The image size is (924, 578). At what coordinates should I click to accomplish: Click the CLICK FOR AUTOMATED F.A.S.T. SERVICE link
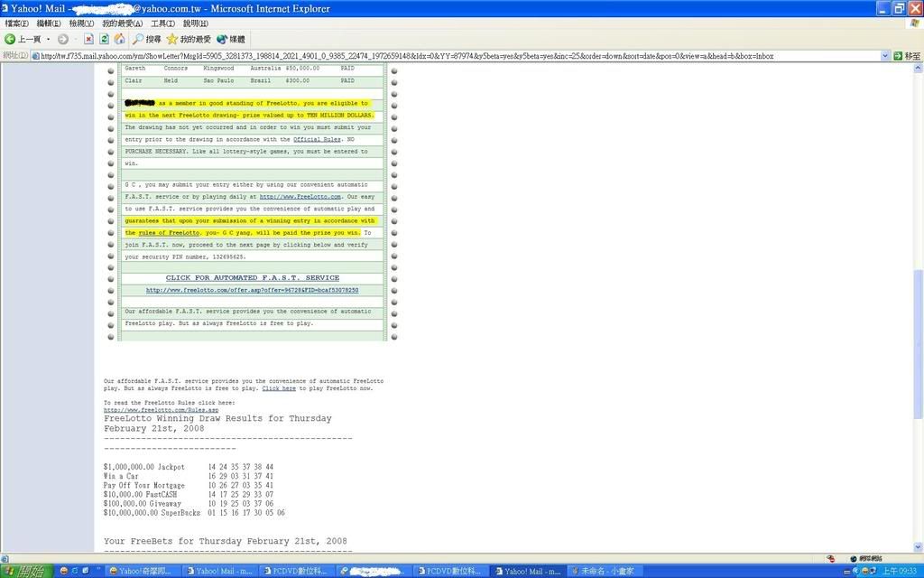pos(253,278)
